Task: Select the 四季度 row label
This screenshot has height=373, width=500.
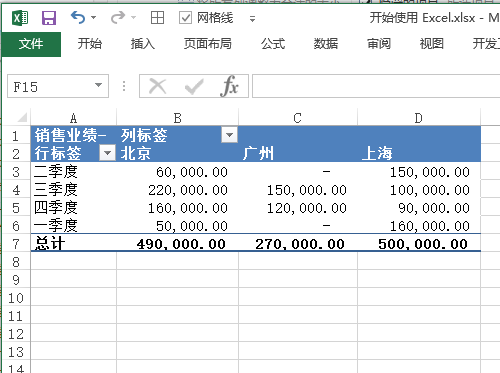Action: pyautogui.click(x=74, y=208)
